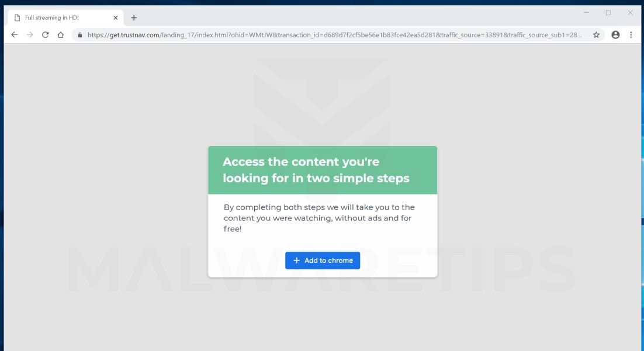The image size is (644, 351).
Task: Open the Chrome three-dot menu
Action: 631,35
